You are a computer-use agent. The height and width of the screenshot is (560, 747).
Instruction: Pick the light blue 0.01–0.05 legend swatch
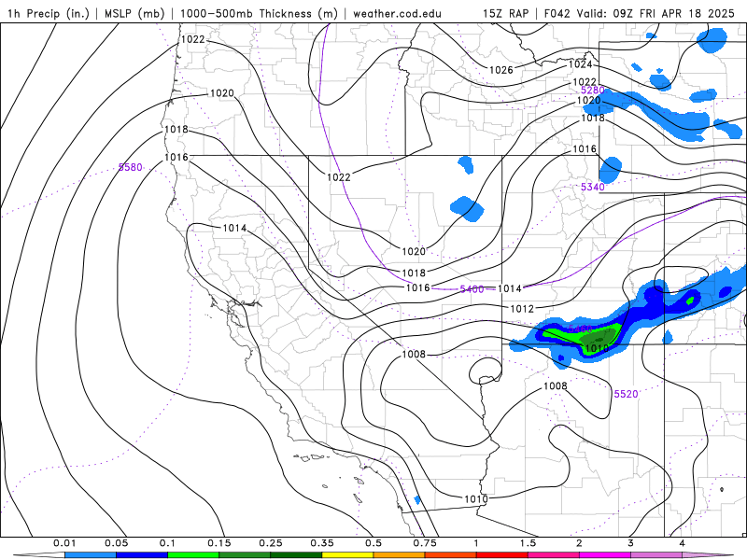[91, 554]
